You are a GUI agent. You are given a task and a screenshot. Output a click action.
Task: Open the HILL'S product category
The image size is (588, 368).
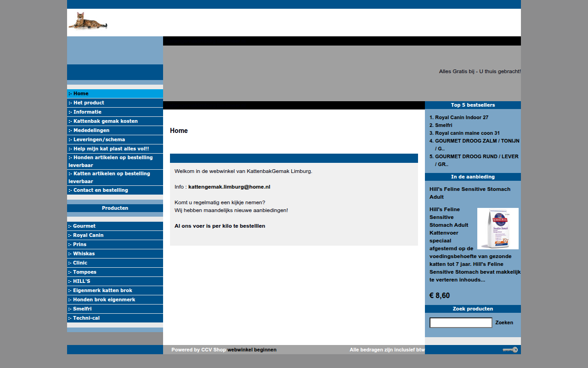pos(115,282)
